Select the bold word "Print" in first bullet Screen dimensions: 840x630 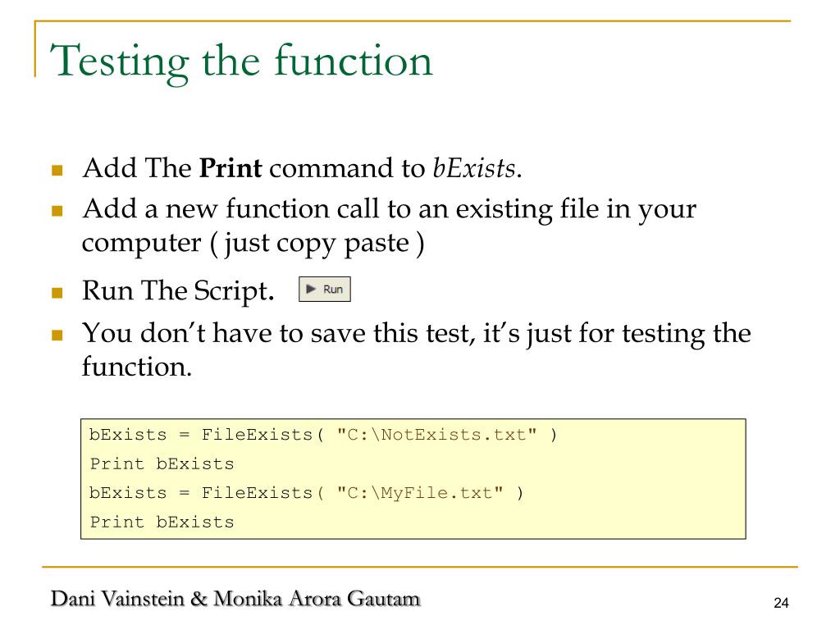[x=231, y=169]
